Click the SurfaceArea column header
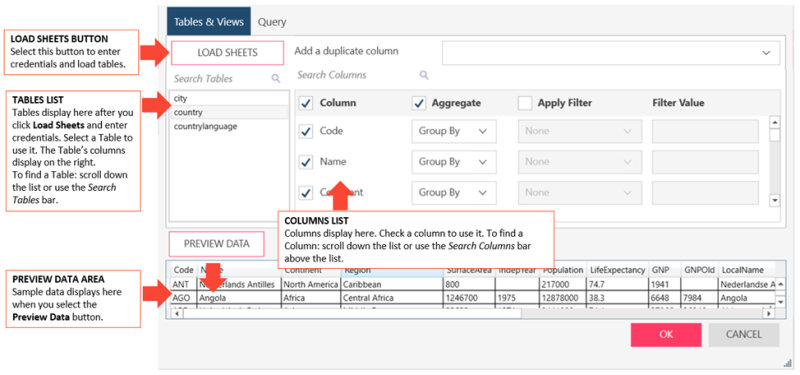Viewport: 800px width, 375px height. pos(469,270)
